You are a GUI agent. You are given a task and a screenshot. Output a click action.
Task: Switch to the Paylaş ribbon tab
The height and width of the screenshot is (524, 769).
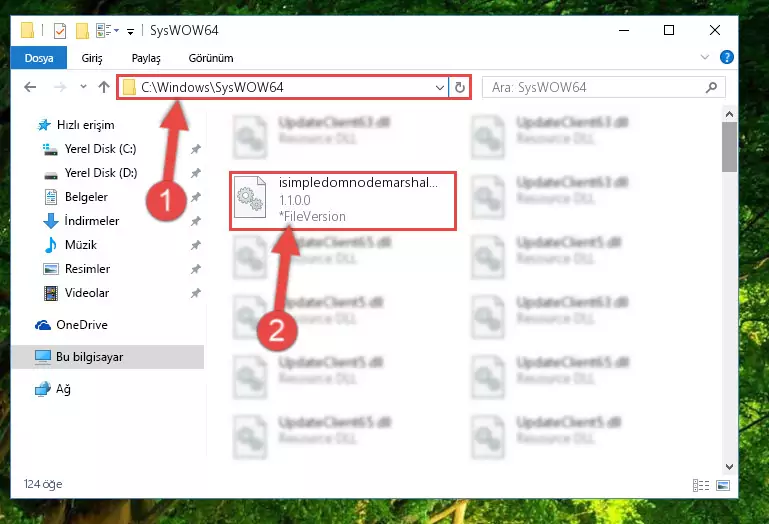(146, 58)
